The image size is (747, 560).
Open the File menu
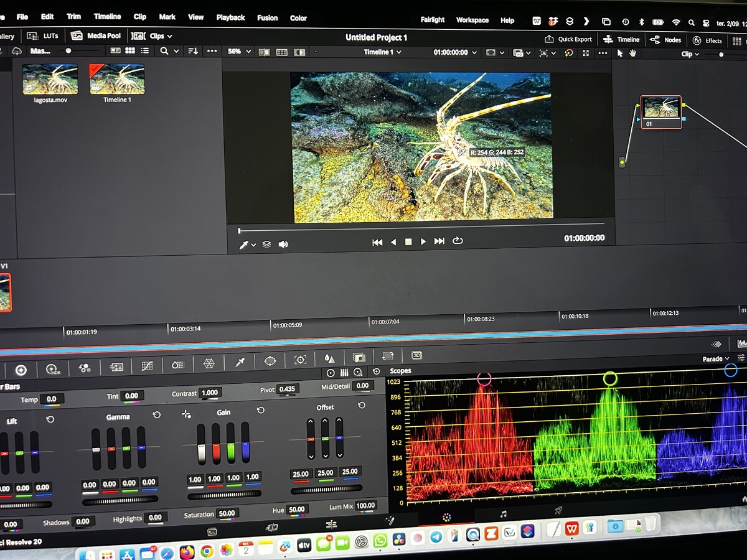pyautogui.click(x=22, y=17)
